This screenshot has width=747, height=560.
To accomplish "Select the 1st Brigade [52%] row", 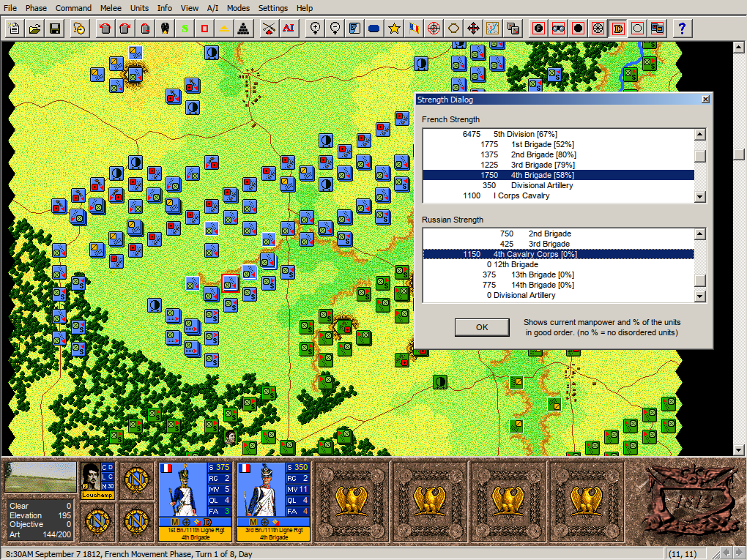I will tap(558, 144).
